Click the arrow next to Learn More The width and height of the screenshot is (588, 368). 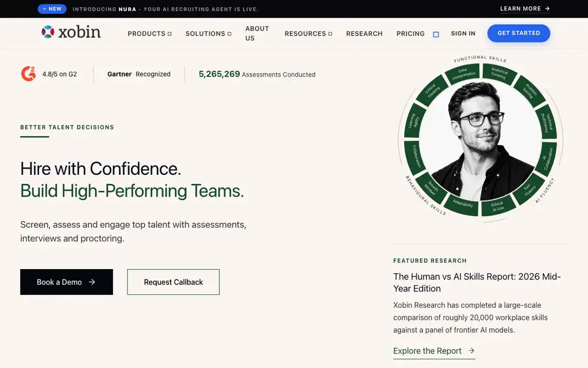point(547,9)
